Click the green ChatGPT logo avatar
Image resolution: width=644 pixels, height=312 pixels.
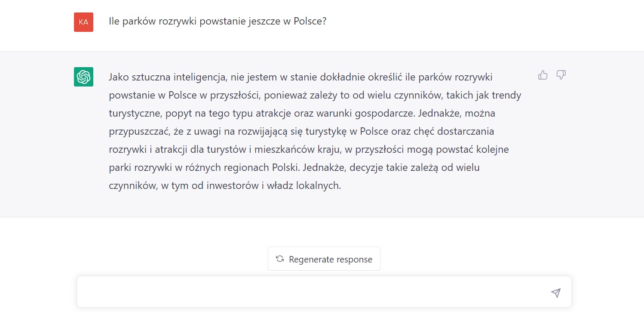click(83, 77)
